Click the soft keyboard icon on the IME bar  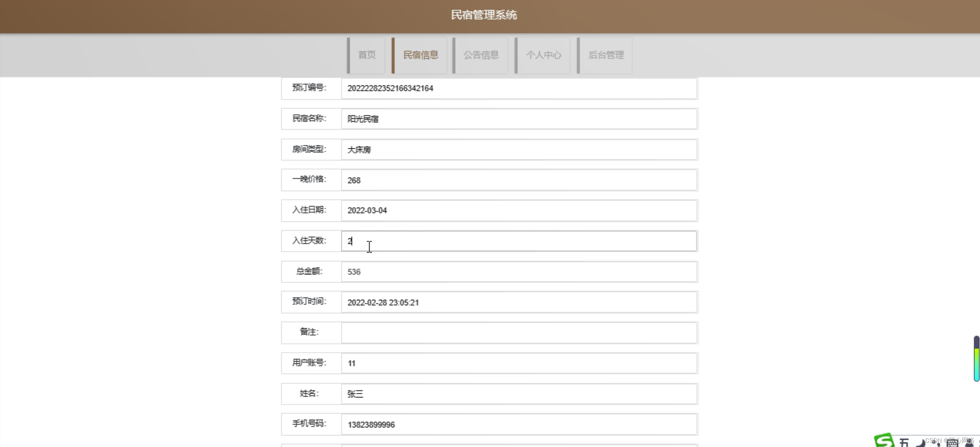(x=952, y=443)
